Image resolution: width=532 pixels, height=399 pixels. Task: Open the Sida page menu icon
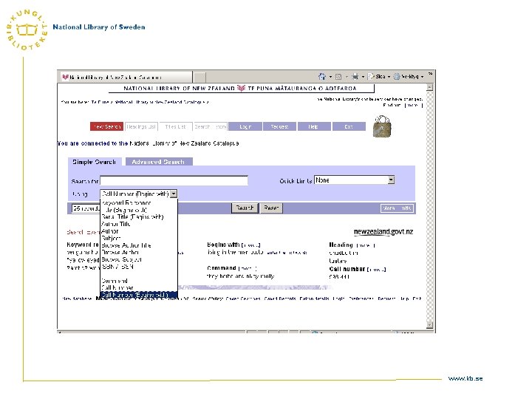click(370, 76)
